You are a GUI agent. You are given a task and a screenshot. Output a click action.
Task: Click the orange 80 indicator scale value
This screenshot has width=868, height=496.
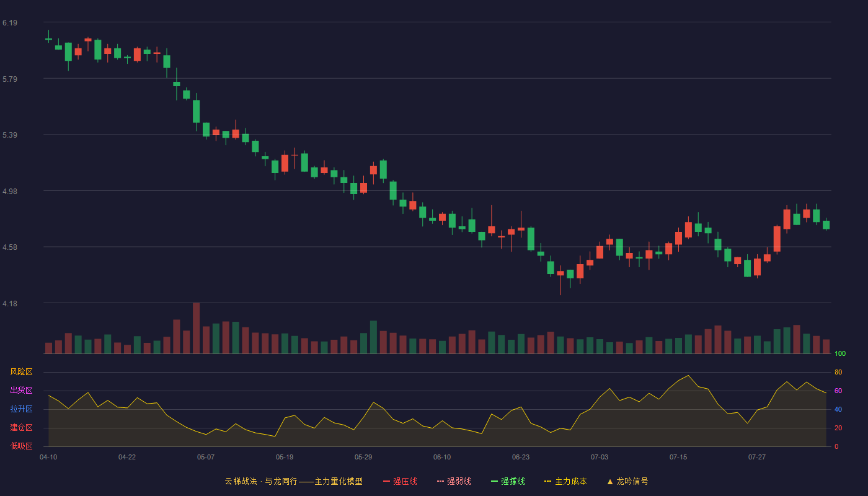tap(838, 373)
